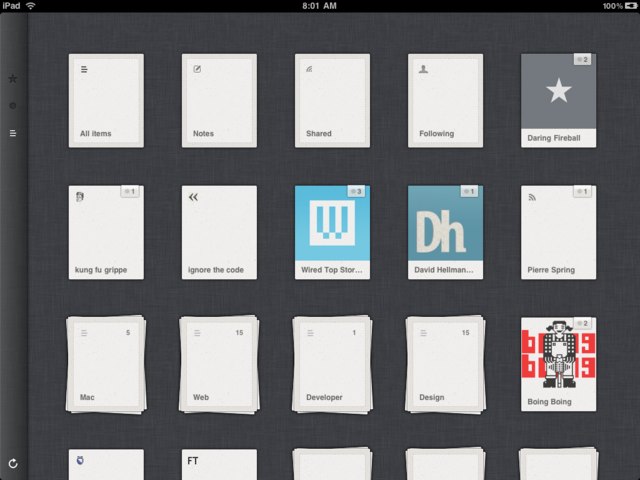Image resolution: width=640 pixels, height=480 pixels.
Task: Click the unread badge 1 on kung fu grippe
Action: tap(130, 191)
